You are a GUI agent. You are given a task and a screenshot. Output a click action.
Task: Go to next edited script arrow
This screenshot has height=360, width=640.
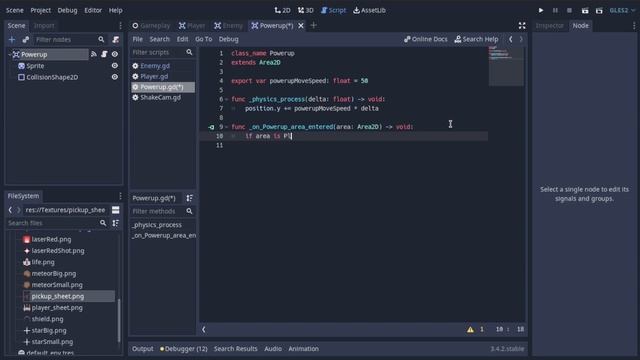tap(521, 39)
